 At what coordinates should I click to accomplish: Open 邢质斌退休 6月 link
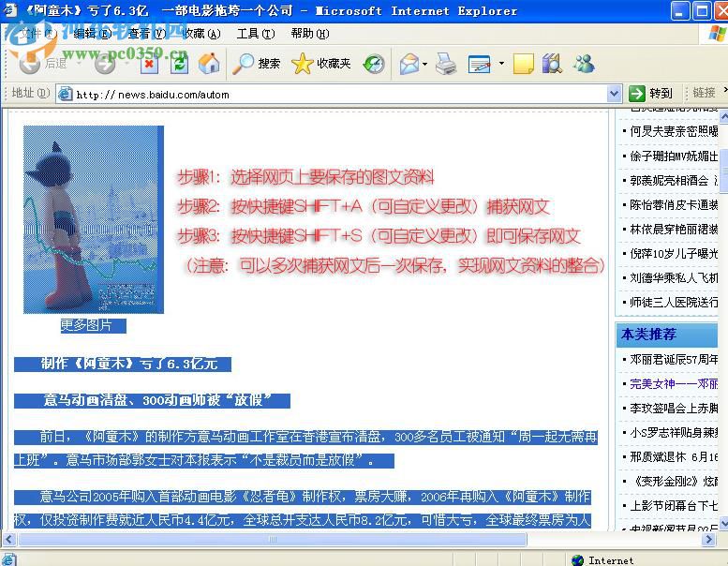[674, 457]
